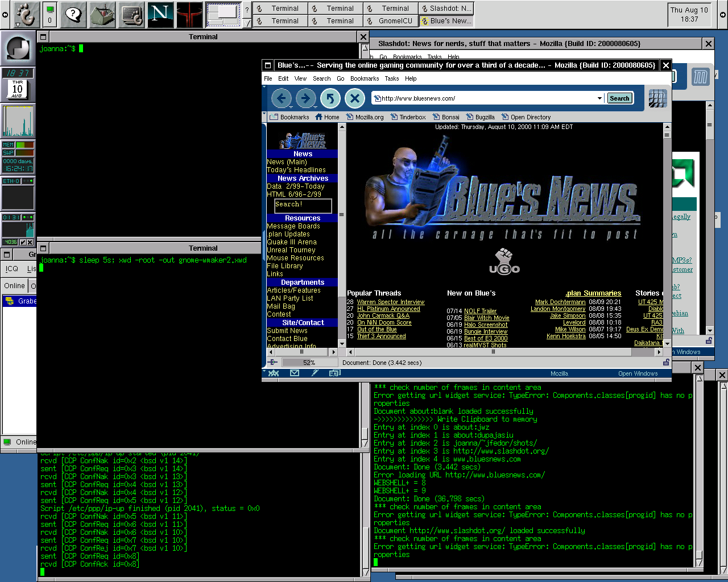728x582 pixels.
Task: Open Message Boards sidebar link
Action: pyautogui.click(x=293, y=226)
